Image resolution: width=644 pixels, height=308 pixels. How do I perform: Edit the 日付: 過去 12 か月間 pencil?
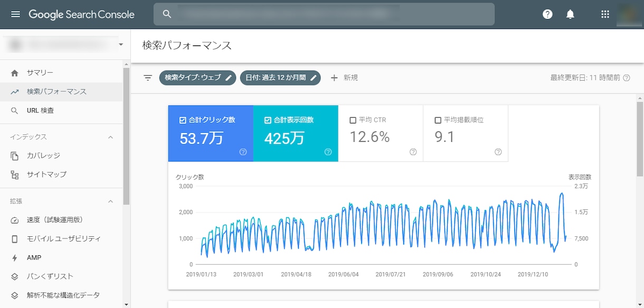[314, 78]
